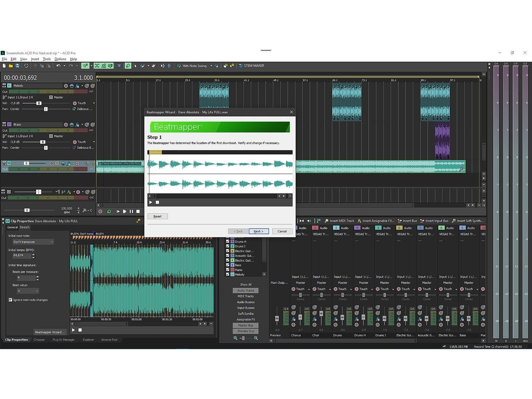The height and width of the screenshot is (399, 532).
Task: Click Next in Beatmapper Wizard
Action: (x=259, y=231)
